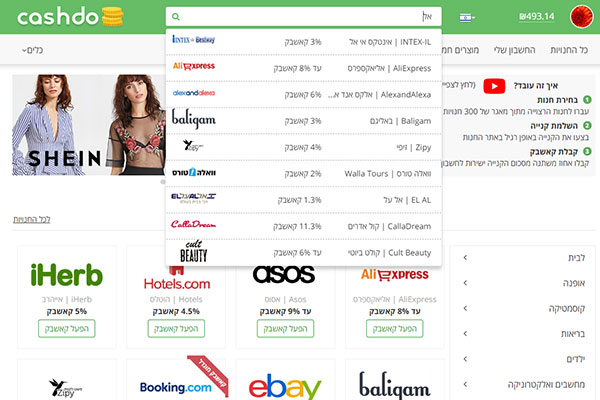Click the ebay store card logo
This screenshot has width=600, height=400.
coord(285,387)
